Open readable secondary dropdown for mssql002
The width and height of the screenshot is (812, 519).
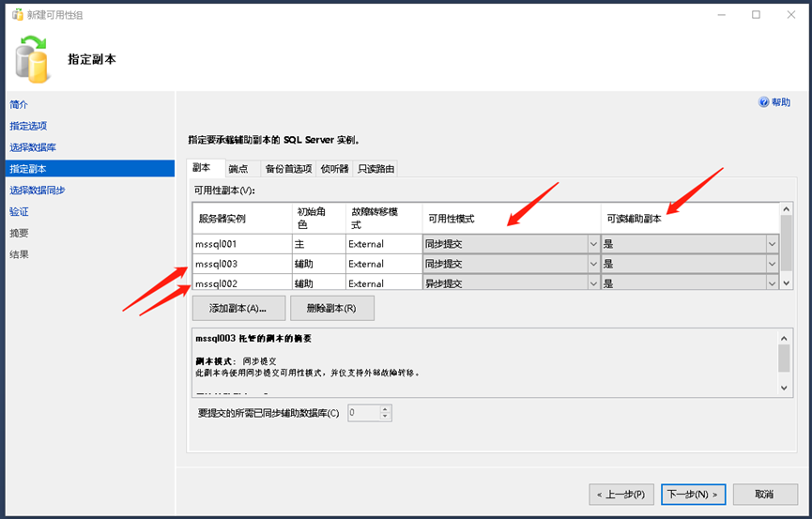click(773, 283)
